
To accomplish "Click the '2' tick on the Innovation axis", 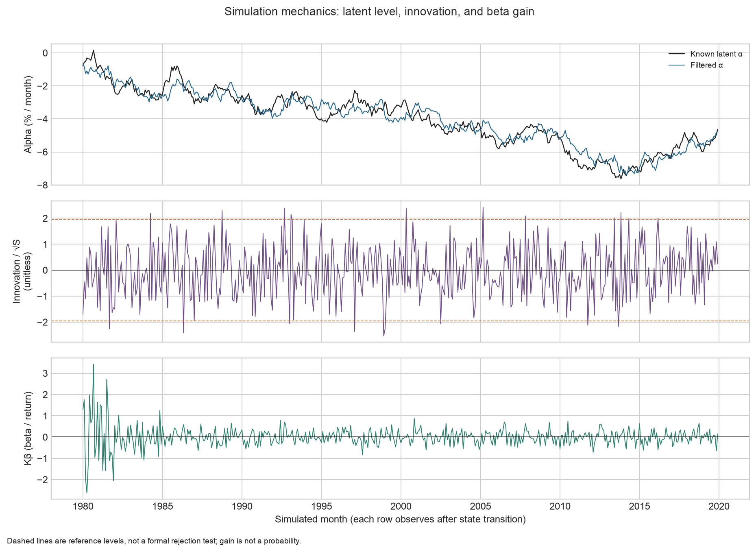I will point(45,219).
